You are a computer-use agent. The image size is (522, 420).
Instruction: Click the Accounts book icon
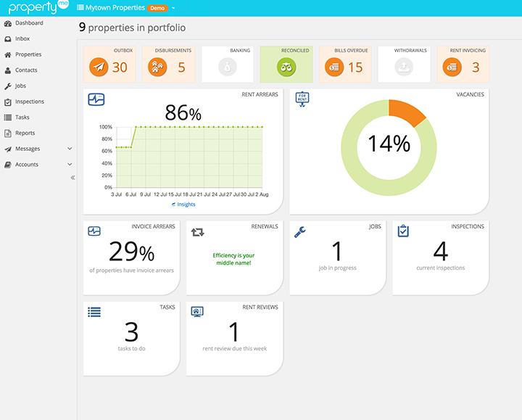pyautogui.click(x=8, y=165)
